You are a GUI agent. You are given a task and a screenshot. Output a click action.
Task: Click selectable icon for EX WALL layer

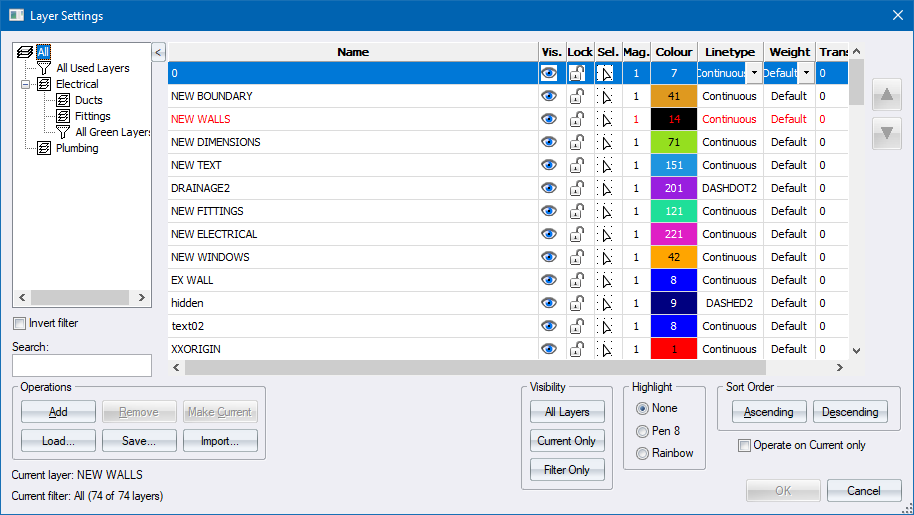pos(605,281)
